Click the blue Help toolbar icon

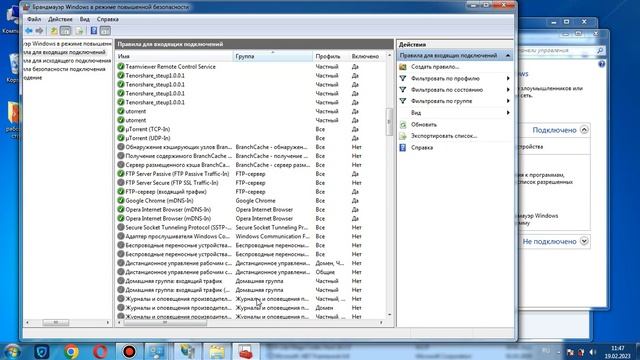coord(93,31)
